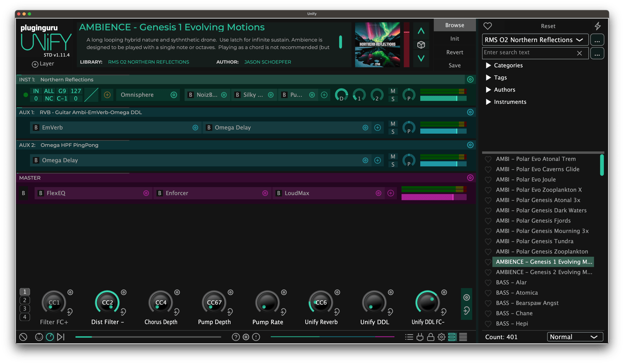Toggle bypass on EmVerb effect

36,128
